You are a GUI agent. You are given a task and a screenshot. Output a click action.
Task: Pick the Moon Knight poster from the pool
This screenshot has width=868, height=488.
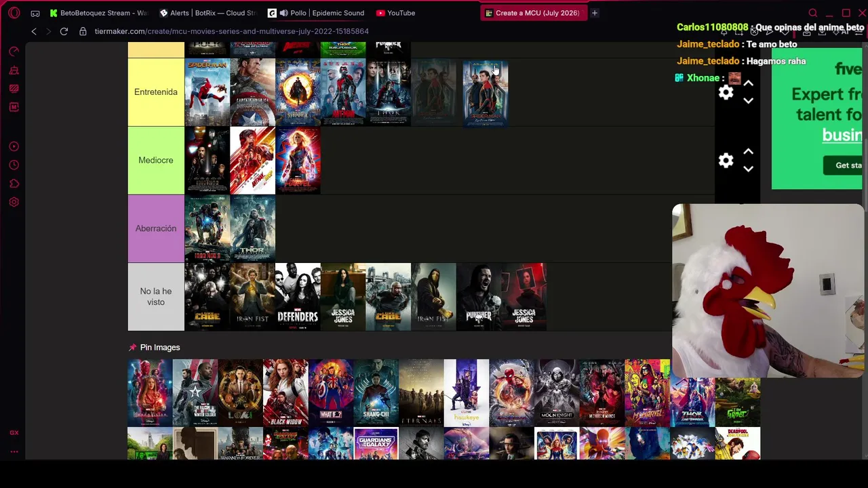click(557, 393)
